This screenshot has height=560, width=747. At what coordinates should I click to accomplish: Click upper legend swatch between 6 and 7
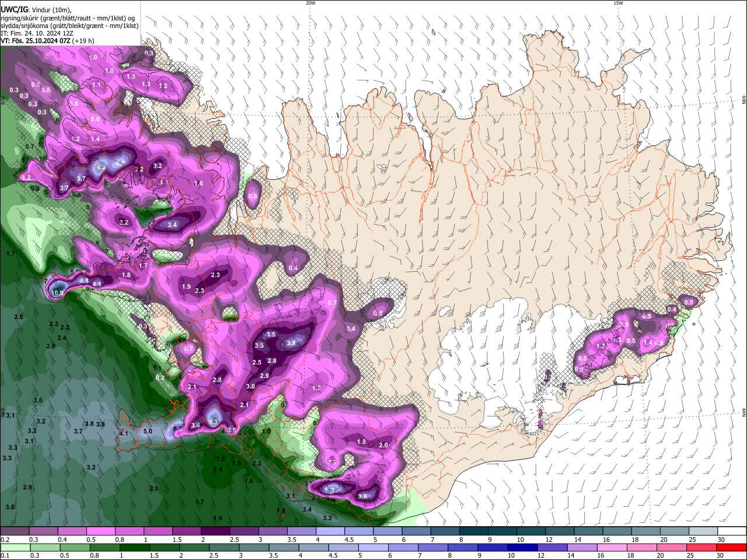[416, 531]
